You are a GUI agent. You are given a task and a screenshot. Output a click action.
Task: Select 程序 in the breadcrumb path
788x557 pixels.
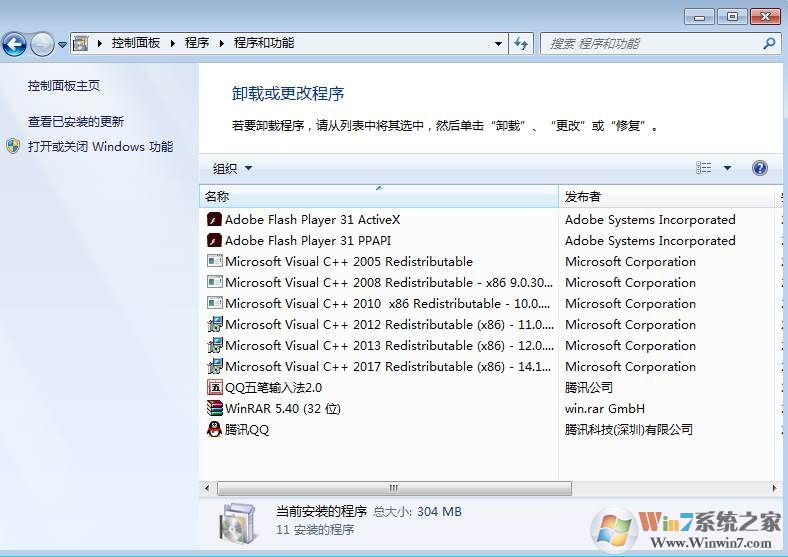[197, 43]
